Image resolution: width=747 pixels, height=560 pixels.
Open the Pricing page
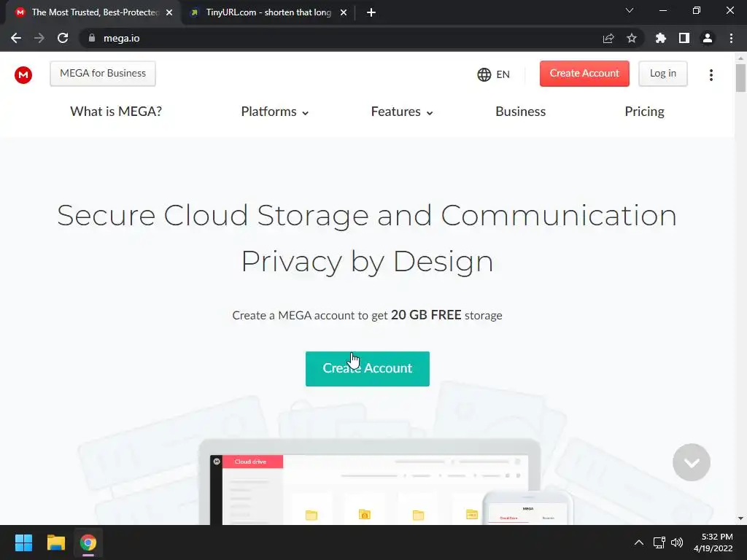tap(644, 112)
